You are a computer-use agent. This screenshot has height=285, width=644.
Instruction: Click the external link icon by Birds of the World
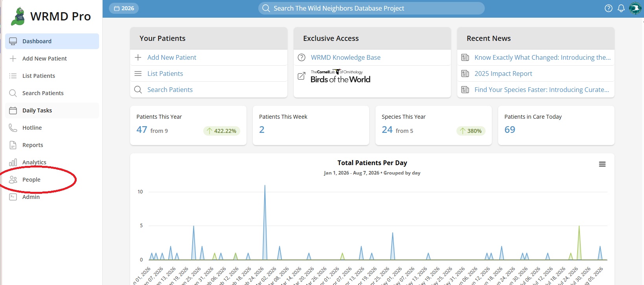click(x=302, y=76)
